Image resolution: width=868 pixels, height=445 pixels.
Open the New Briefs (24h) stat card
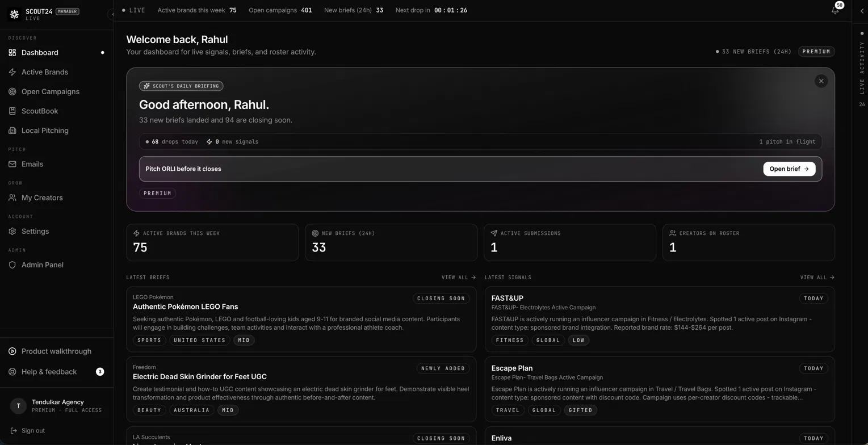click(x=391, y=242)
